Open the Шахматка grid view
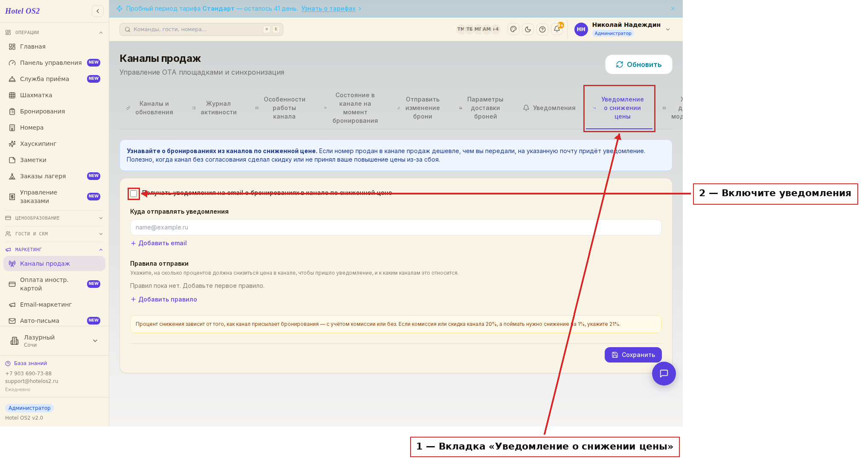The width and height of the screenshot is (868, 467). tap(54, 95)
